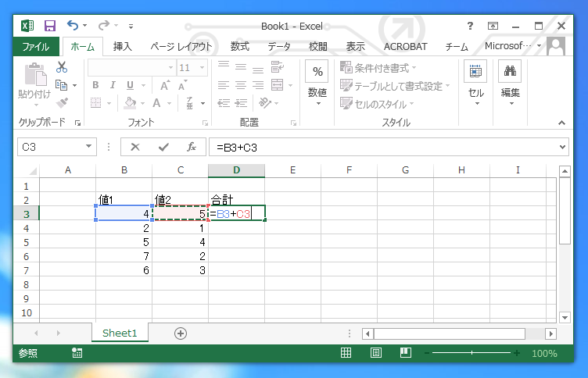Click Ribbon Display Options icon
This screenshot has height=378, width=588.
[x=493, y=26]
